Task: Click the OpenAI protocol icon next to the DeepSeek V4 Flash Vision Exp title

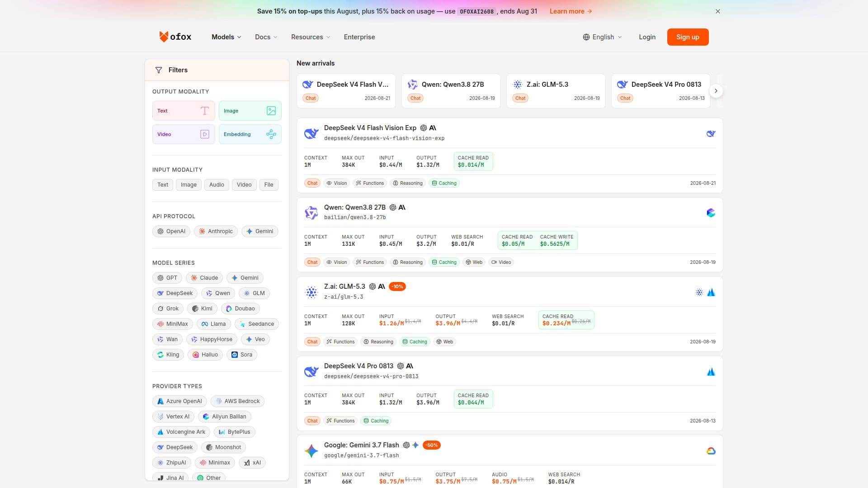Action: 424,128
